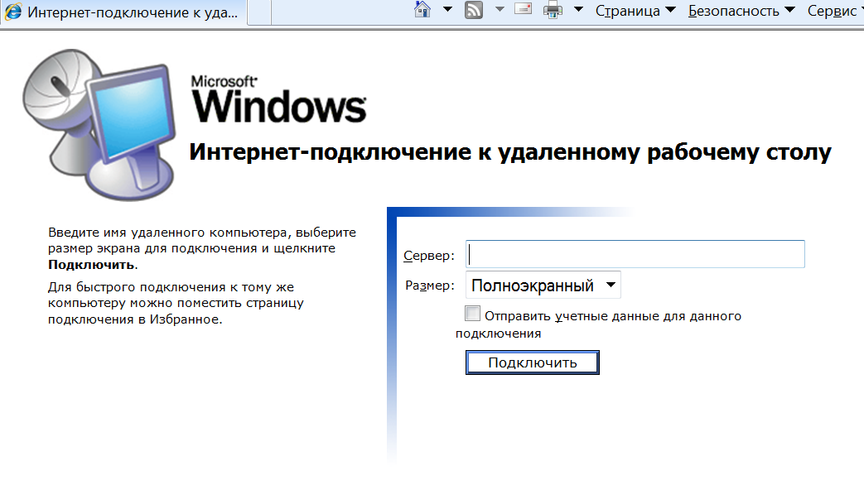Screen dimensions: 864x504
Task: Open the Размер dropdown Полноэкранный
Action: pos(543,285)
